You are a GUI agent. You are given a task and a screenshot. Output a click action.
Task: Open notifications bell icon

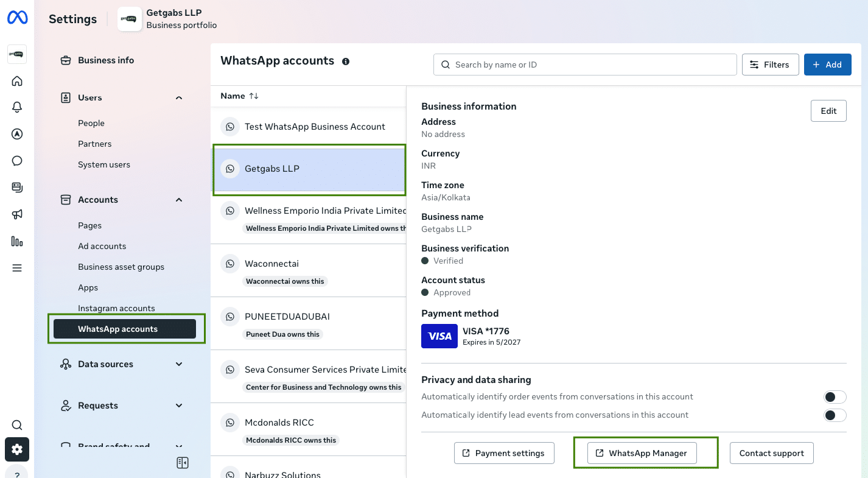pos(17,108)
